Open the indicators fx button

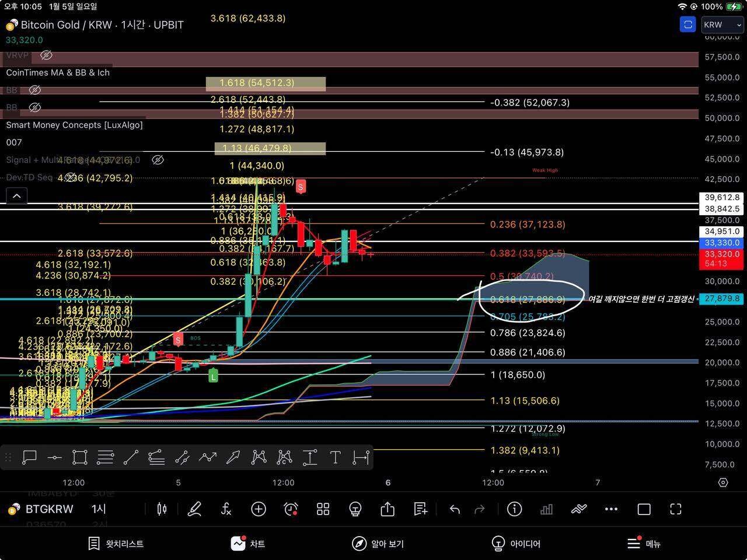point(226,509)
